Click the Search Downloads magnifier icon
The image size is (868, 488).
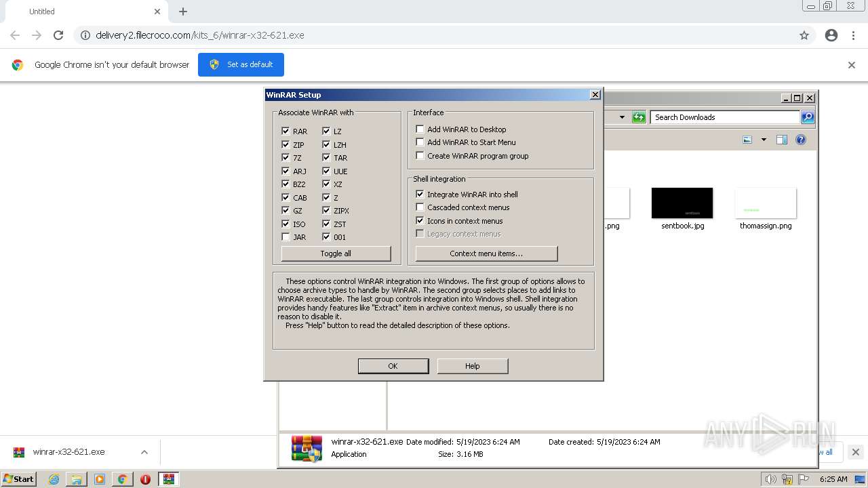coord(807,117)
